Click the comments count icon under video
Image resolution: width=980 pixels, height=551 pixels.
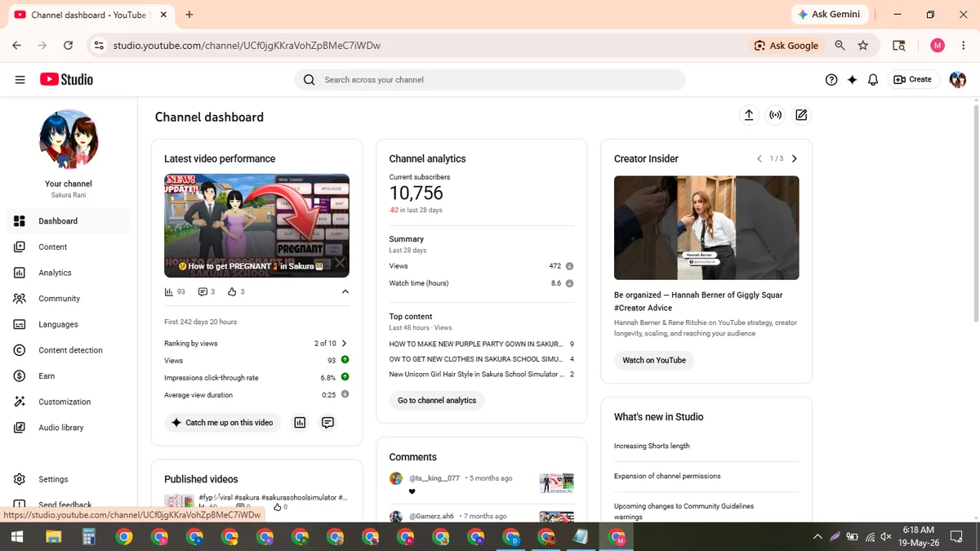tap(207, 291)
